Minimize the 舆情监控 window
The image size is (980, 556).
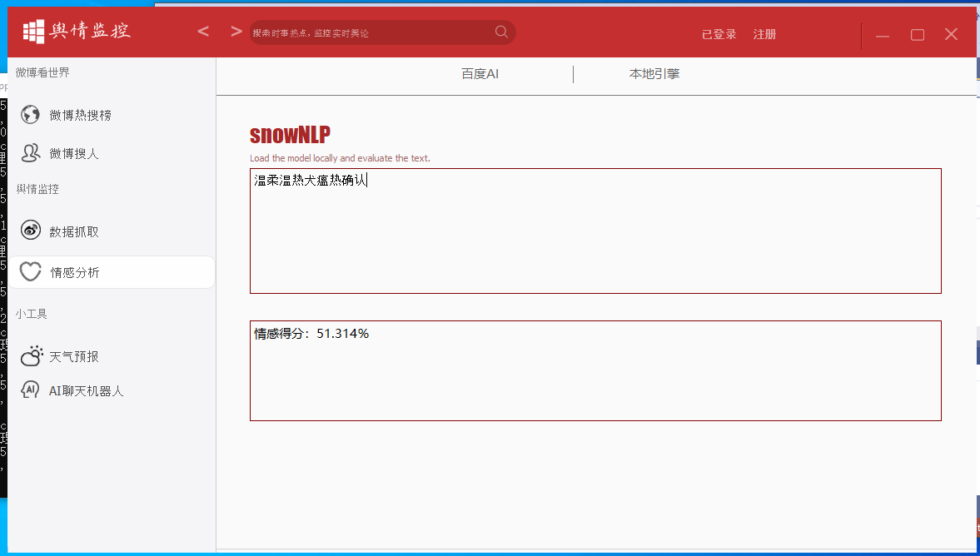pyautogui.click(x=883, y=35)
